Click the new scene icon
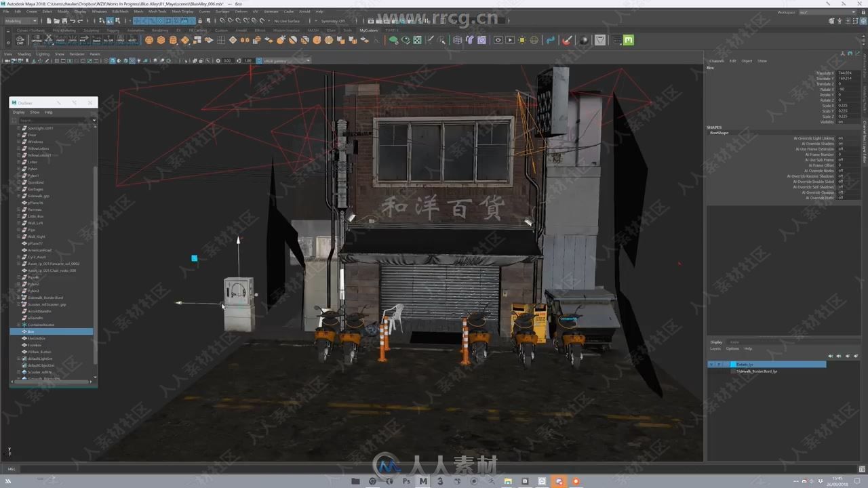Image resolution: width=868 pixels, height=488 pixels. coord(49,20)
